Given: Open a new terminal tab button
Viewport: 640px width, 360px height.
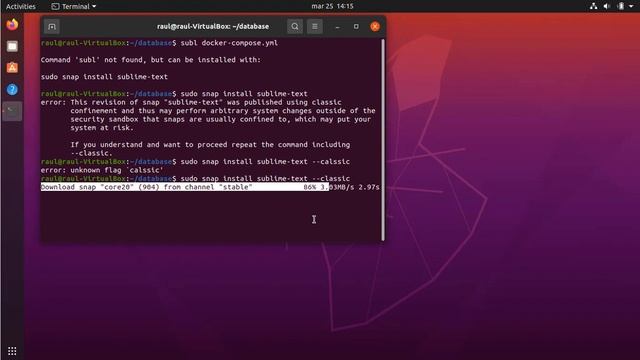Looking at the screenshot, I should (x=52, y=27).
